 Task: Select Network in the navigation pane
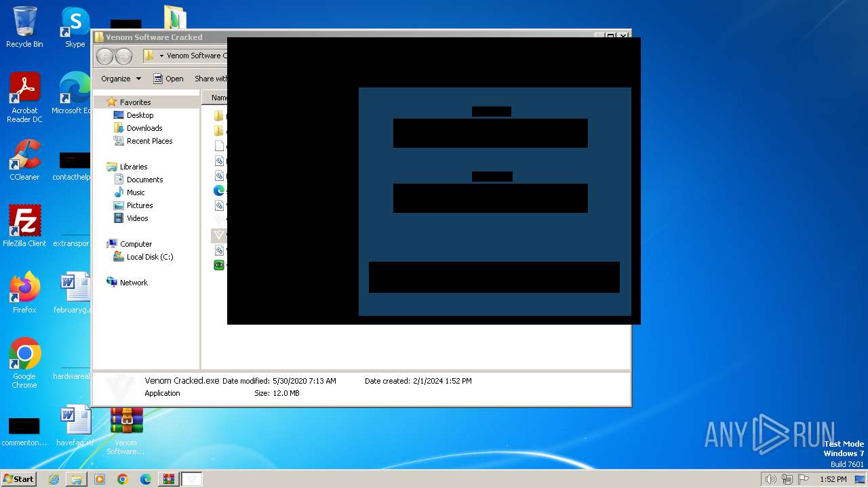[x=134, y=283]
